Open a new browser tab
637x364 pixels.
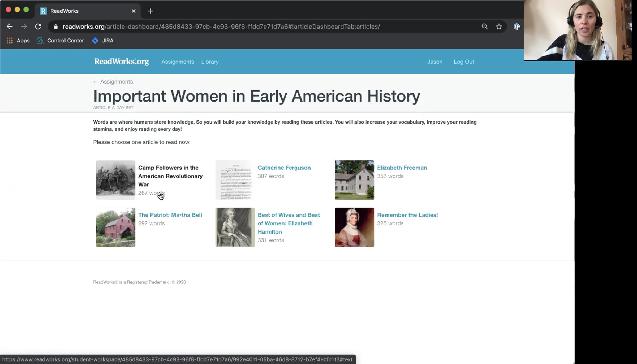point(150,11)
